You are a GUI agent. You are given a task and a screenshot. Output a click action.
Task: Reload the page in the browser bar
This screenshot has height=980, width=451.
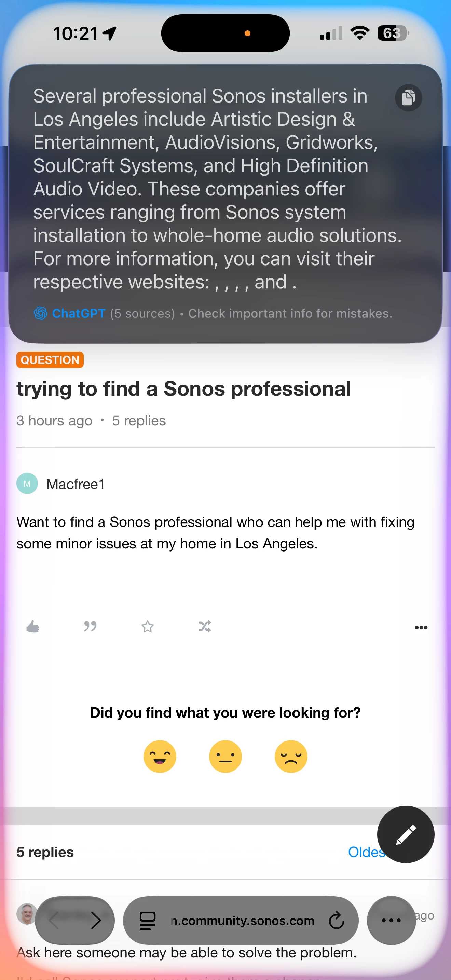[x=336, y=921]
